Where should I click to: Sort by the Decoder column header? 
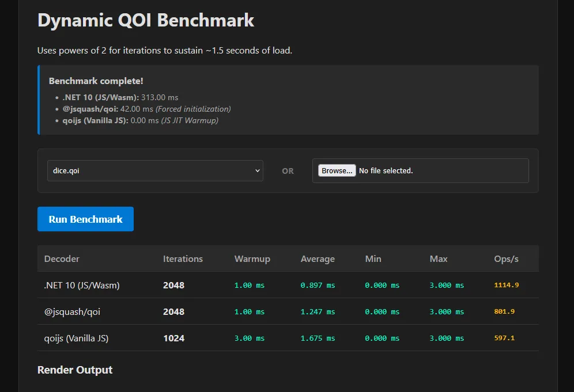coord(62,258)
